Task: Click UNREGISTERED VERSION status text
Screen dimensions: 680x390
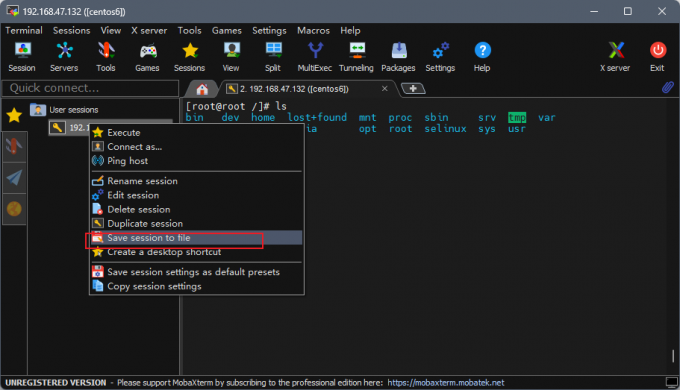Action: (x=56, y=383)
